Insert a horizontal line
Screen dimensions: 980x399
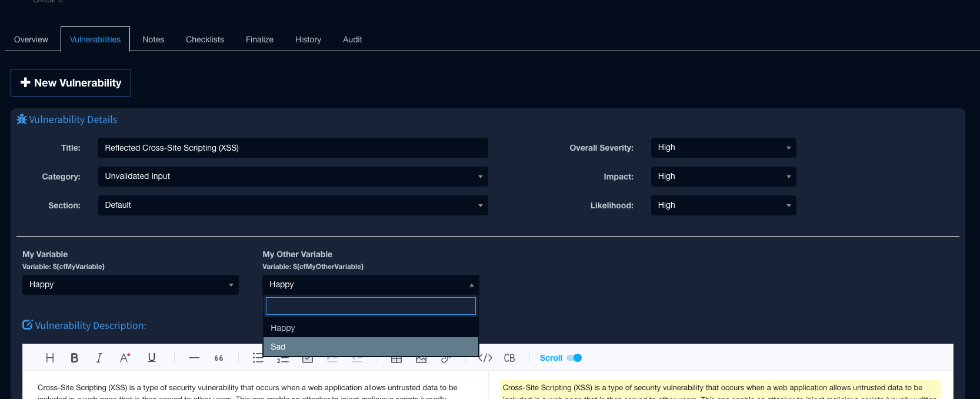click(194, 358)
